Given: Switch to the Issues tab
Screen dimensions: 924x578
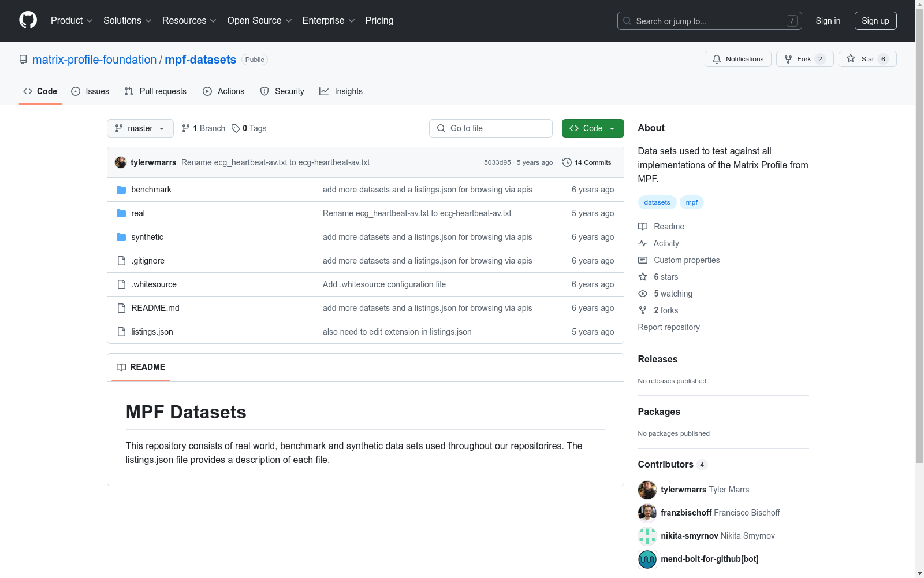Looking at the screenshot, I should [90, 91].
